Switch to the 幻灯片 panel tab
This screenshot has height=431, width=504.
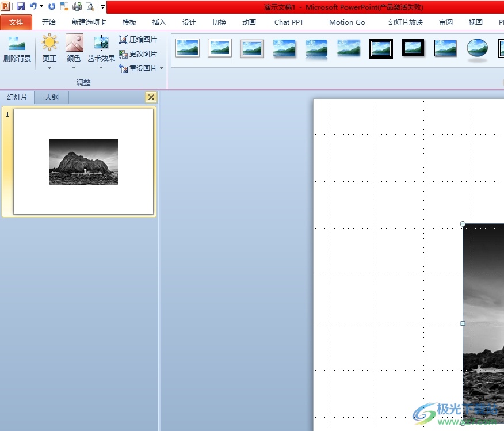(17, 97)
